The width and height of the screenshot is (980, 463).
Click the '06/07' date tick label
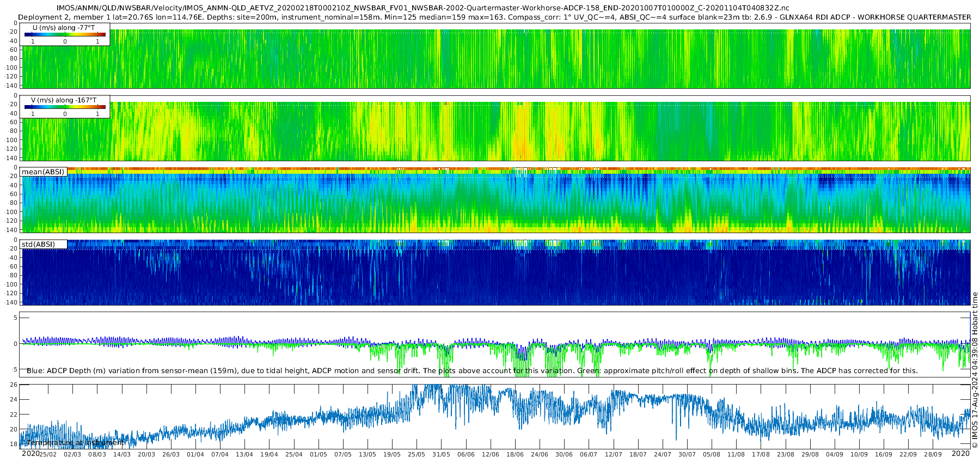tap(589, 454)
